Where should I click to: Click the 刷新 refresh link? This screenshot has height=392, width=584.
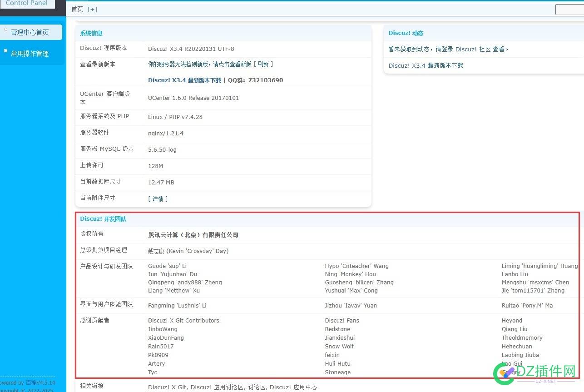click(x=263, y=64)
